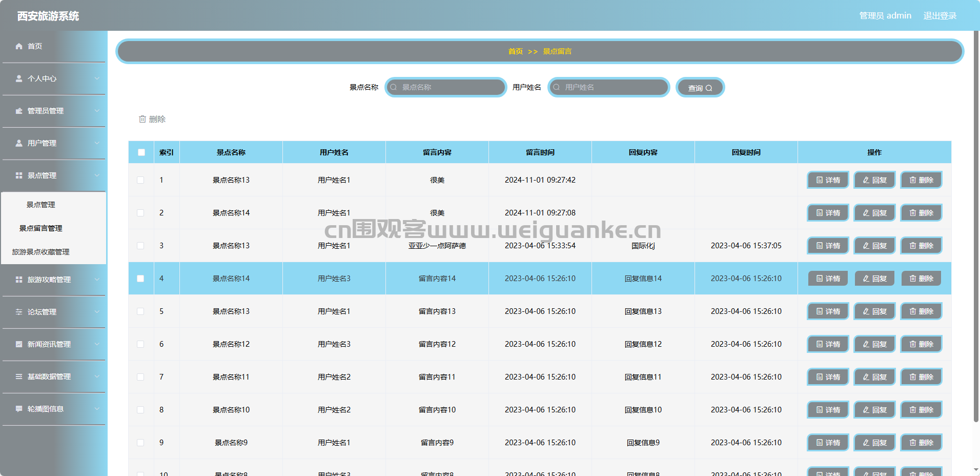This screenshot has width=980, height=476.
Task: Click reply text 国际化j
Action: coord(643,246)
